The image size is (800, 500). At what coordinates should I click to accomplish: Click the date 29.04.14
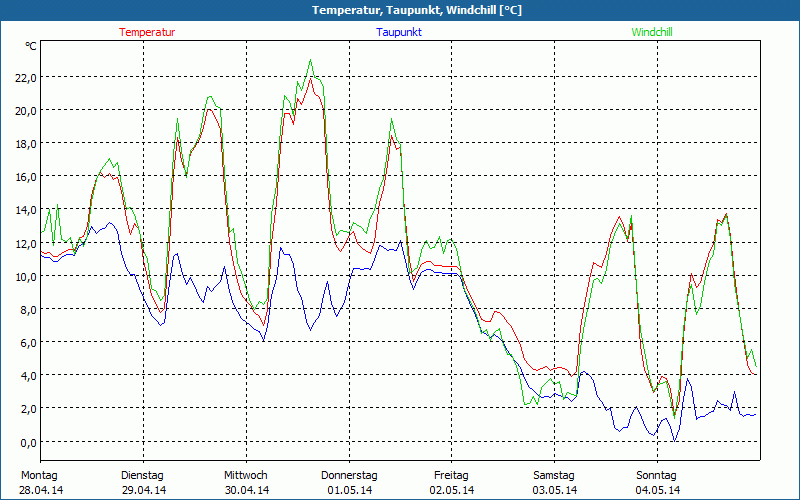point(144,490)
